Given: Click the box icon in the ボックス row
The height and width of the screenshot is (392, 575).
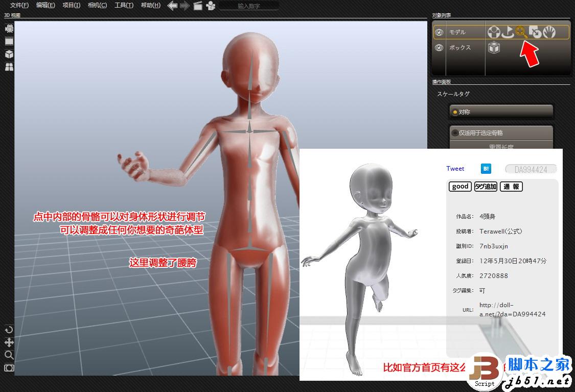Looking at the screenshot, I should (x=494, y=48).
